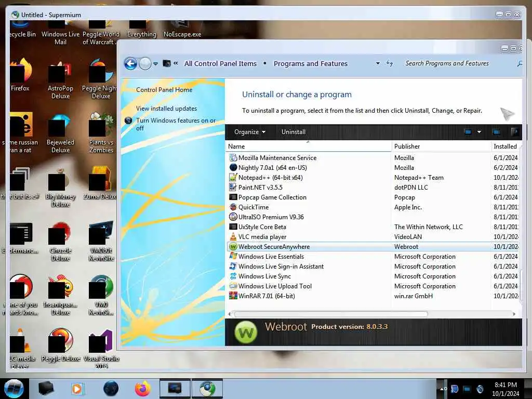
Task: Click the horizontal scrollbar thumb of program list
Action: click(x=331, y=314)
